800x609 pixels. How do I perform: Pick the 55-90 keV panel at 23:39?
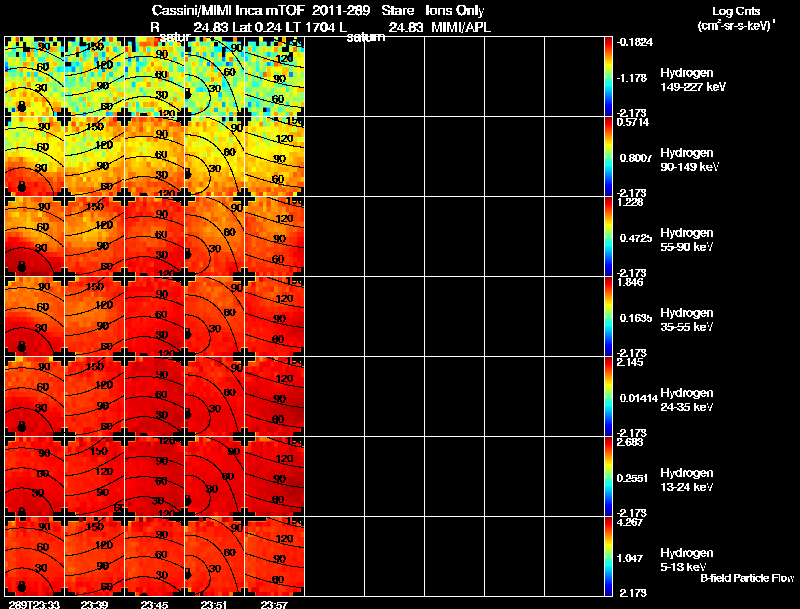tap(95, 236)
